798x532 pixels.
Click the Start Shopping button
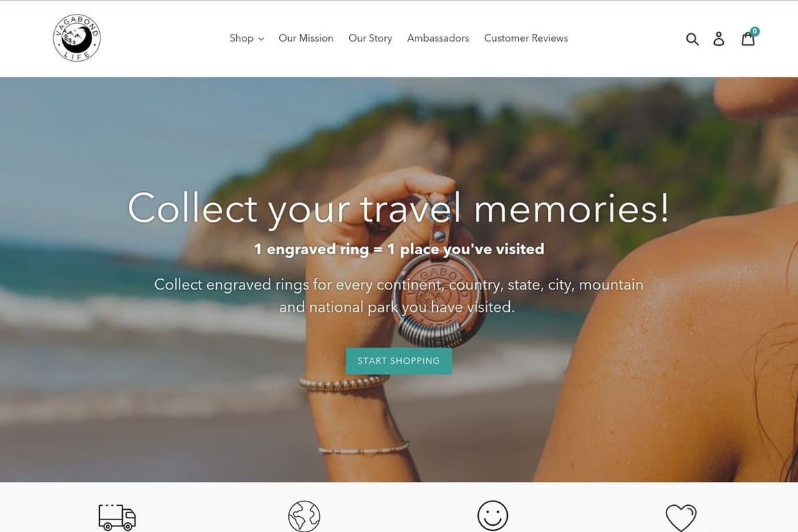pos(399,361)
